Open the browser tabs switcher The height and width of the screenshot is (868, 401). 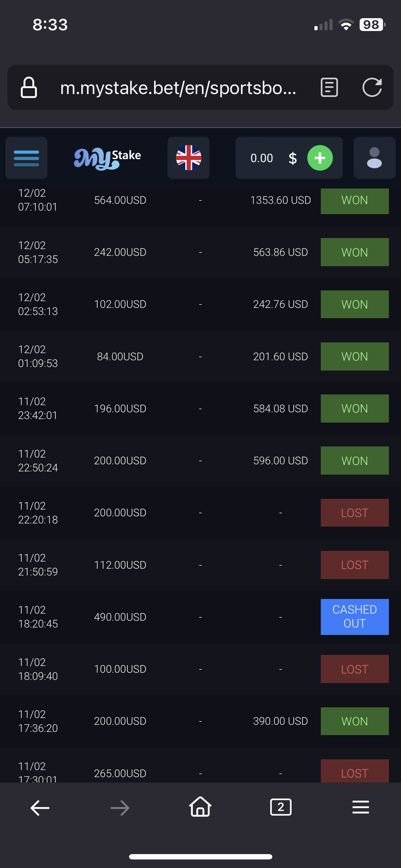point(281,807)
